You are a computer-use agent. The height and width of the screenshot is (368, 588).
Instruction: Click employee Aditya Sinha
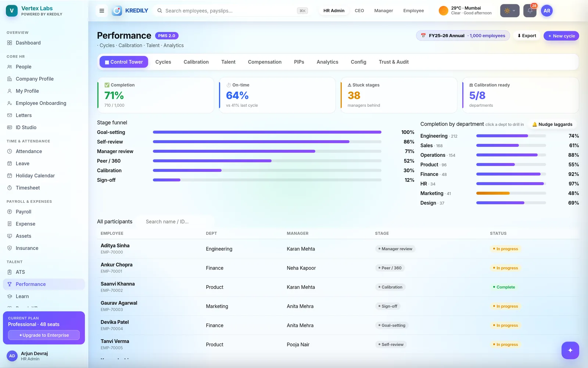click(115, 245)
